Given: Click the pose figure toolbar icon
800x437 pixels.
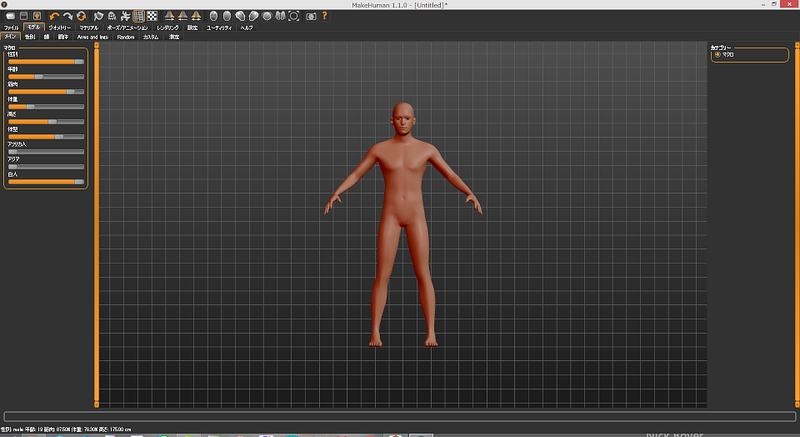Looking at the screenshot, I should pos(125,16).
